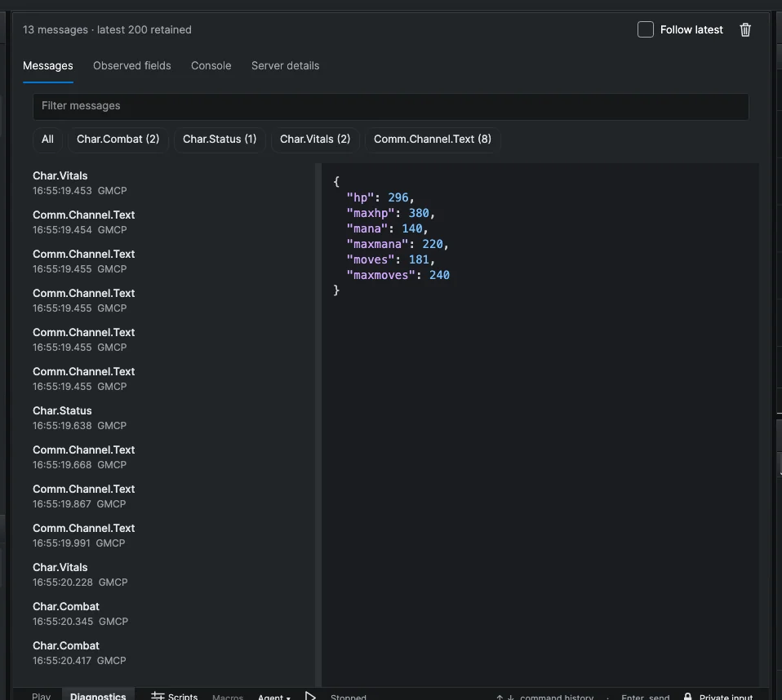Click the "mana": 140 JSON line
Image resolution: width=782 pixels, height=700 pixels.
pos(388,228)
